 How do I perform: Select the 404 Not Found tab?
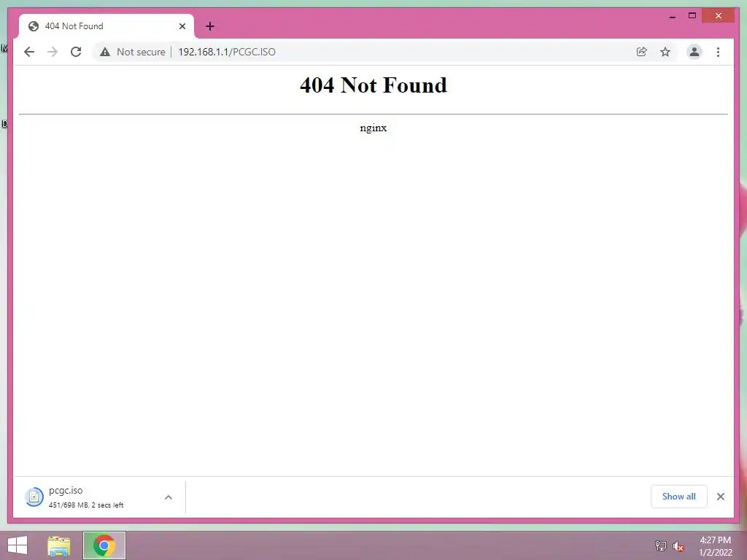click(107, 26)
